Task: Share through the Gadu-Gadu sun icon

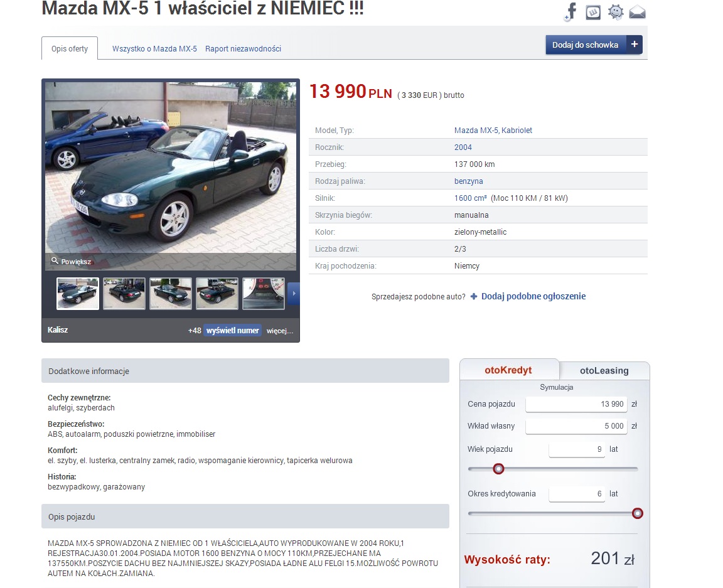Action: point(616,12)
